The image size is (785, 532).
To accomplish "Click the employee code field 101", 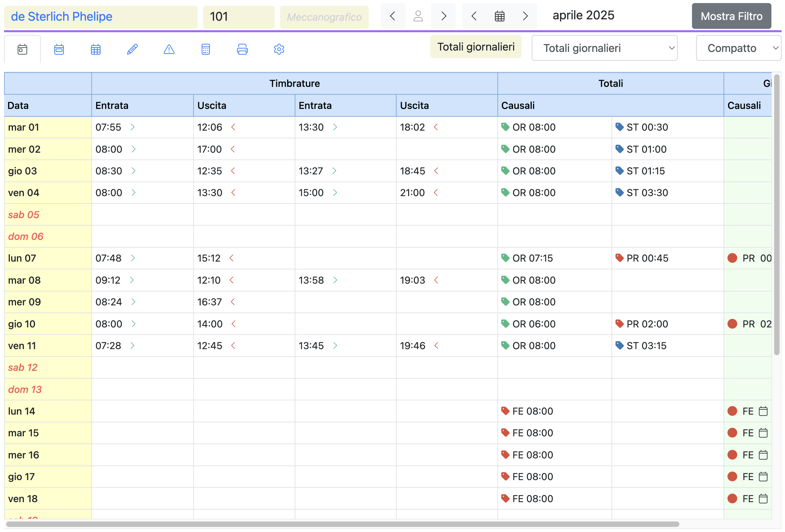I will tap(239, 17).
